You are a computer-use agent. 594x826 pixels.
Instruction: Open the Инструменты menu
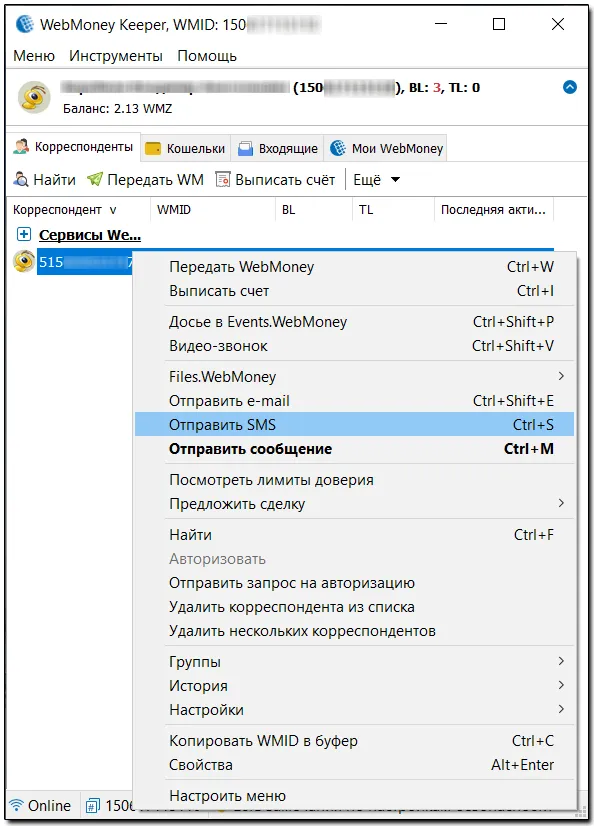pyautogui.click(x=116, y=56)
